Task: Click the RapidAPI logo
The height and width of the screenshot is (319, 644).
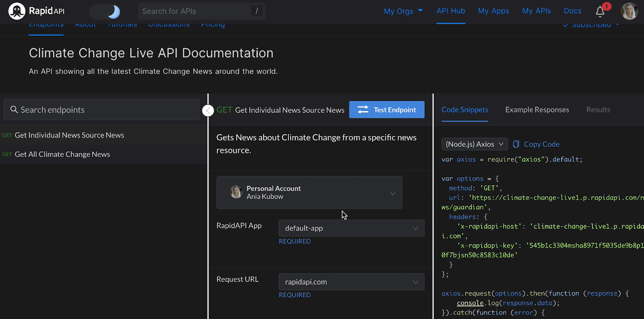Action: point(36,11)
